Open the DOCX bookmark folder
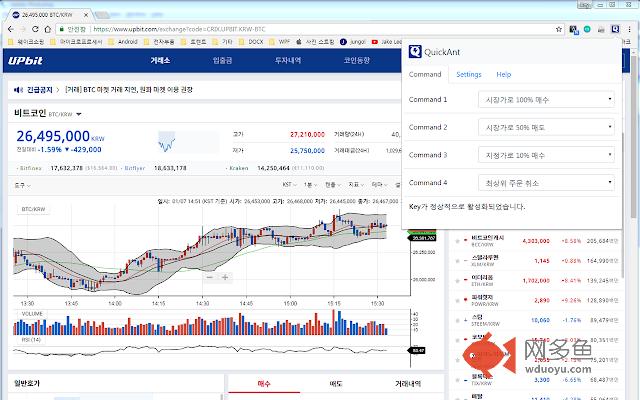Image resolution: width=640 pixels, height=400 pixels. 251,42
